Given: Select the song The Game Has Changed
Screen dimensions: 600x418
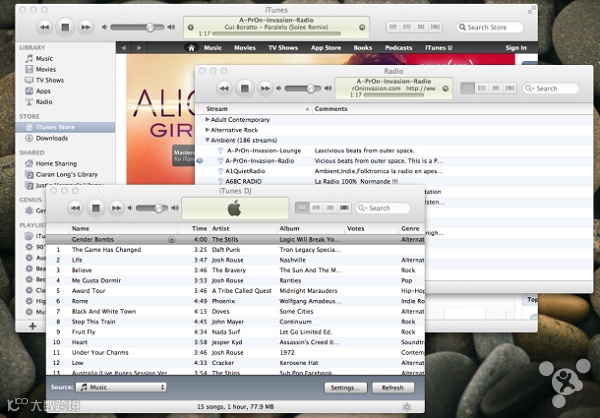Looking at the screenshot, I should tap(235, 250).
